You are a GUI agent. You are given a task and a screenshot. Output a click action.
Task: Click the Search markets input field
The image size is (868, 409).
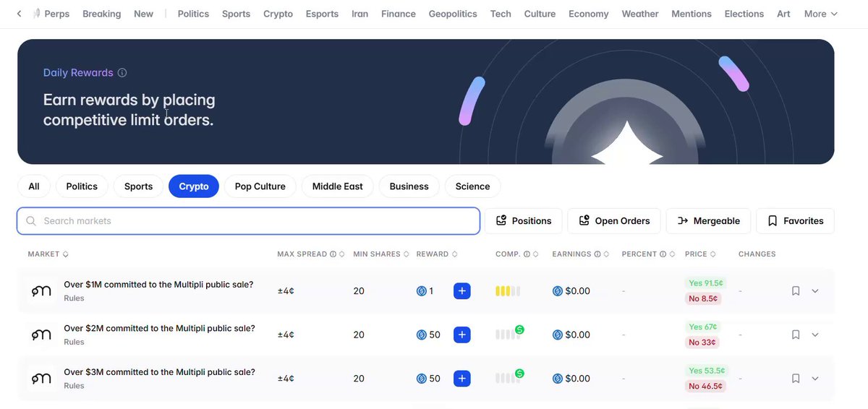pos(249,221)
